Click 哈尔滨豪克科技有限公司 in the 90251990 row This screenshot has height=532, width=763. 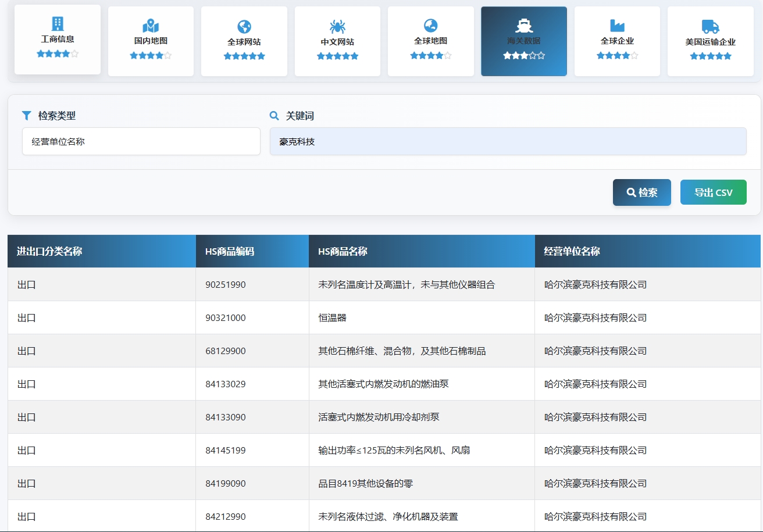pos(596,285)
